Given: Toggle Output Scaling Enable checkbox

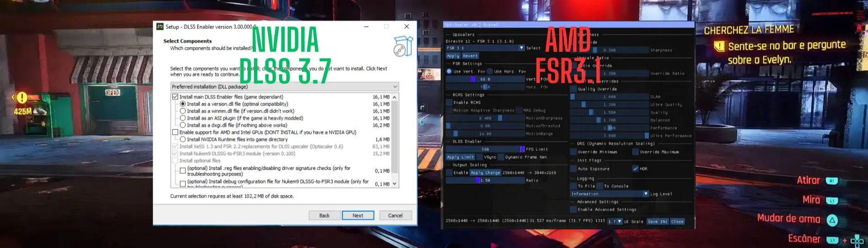Looking at the screenshot, I should pyautogui.click(x=449, y=173).
